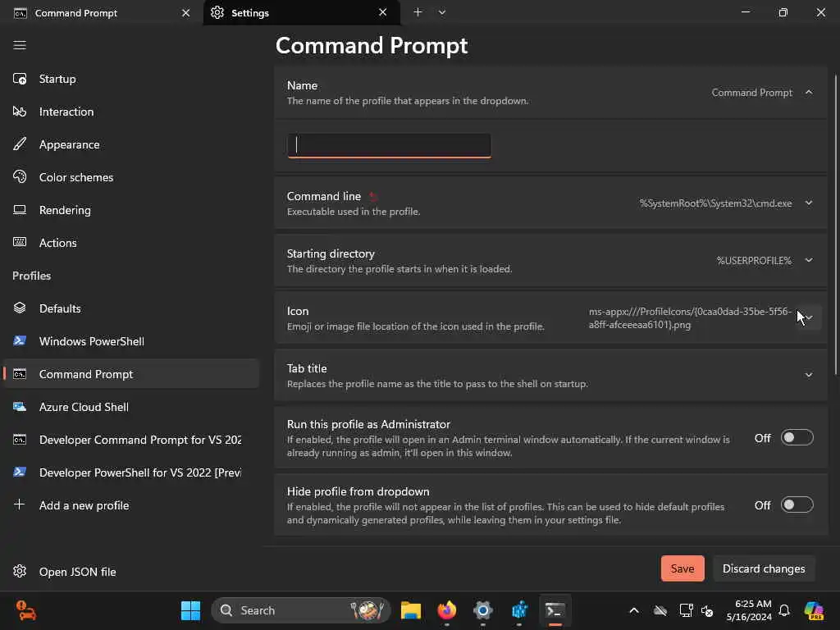Click the gear icon beside Open JSON file
Viewport: 840px width, 630px height.
20,571
